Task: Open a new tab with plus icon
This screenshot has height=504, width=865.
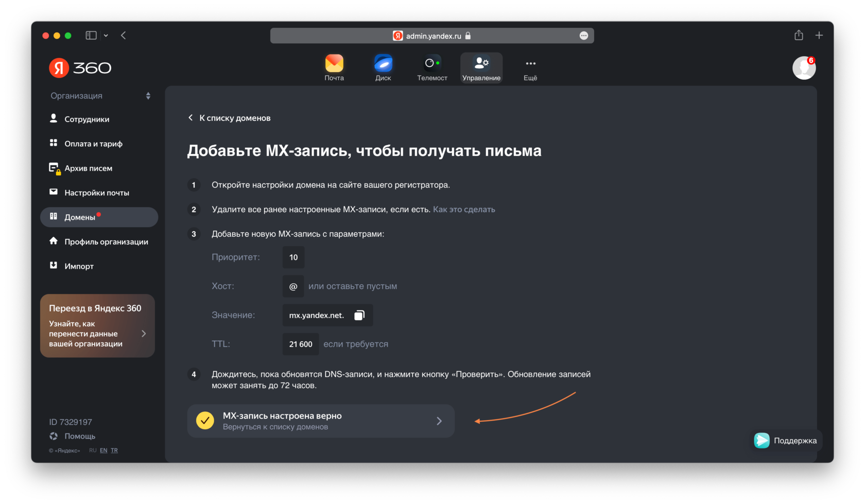Action: (819, 35)
